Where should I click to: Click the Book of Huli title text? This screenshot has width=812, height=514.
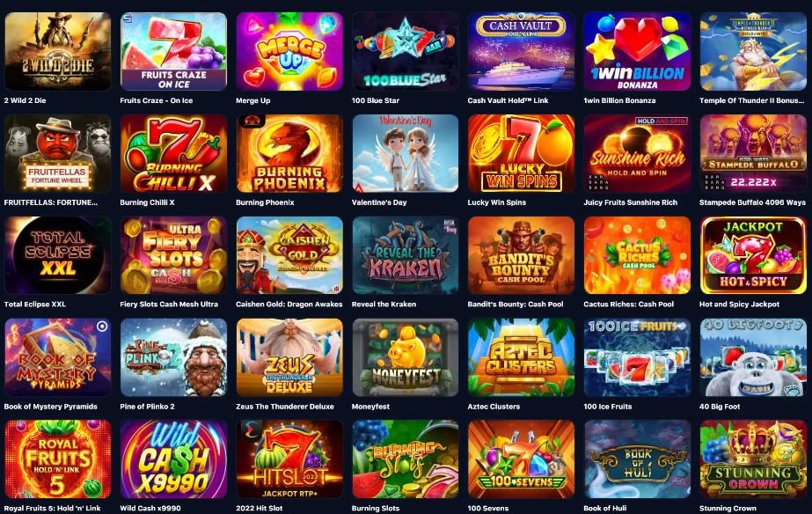coord(605,509)
